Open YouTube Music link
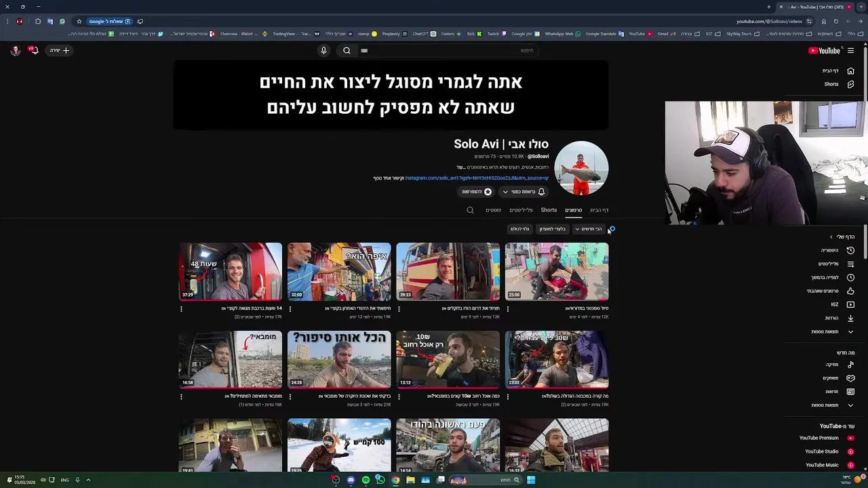 coord(829,465)
